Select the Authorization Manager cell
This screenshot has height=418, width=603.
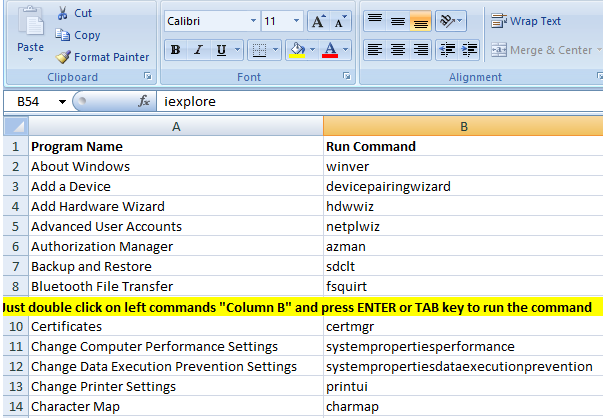[x=176, y=246]
